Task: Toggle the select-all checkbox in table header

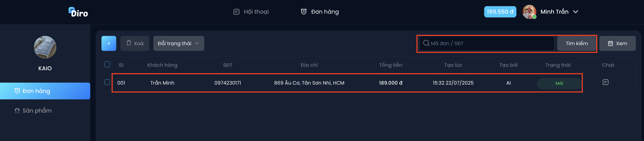Action: [107, 64]
